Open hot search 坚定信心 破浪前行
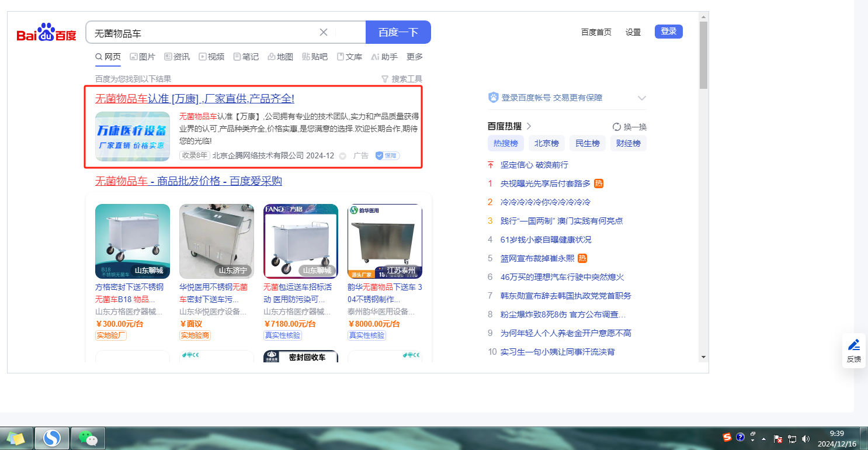The width and height of the screenshot is (868, 450). tap(534, 165)
